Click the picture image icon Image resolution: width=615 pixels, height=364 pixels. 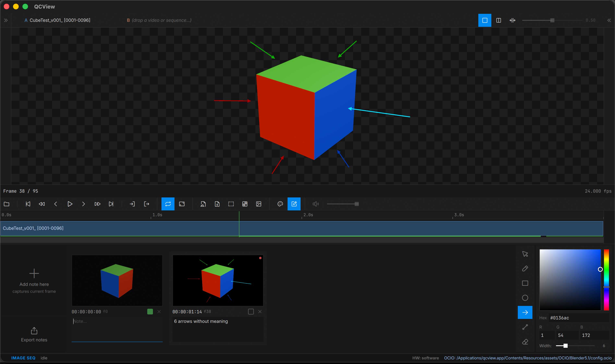259,204
